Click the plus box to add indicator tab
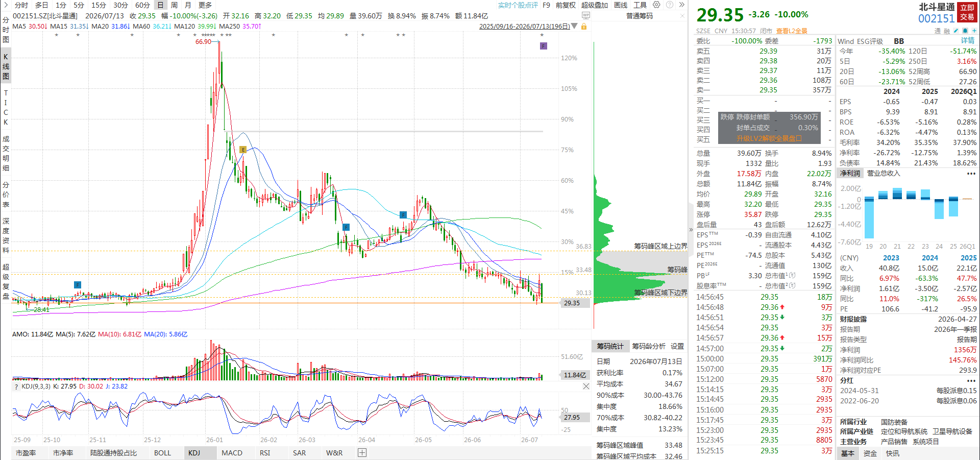This screenshot has height=460, width=980. pyautogui.click(x=362, y=453)
